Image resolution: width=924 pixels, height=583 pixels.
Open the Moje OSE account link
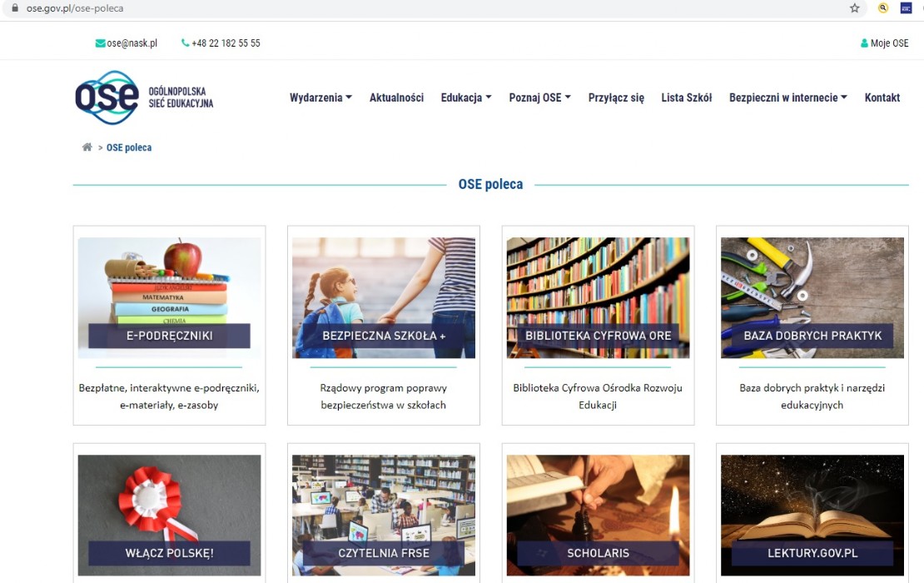pyautogui.click(x=889, y=43)
